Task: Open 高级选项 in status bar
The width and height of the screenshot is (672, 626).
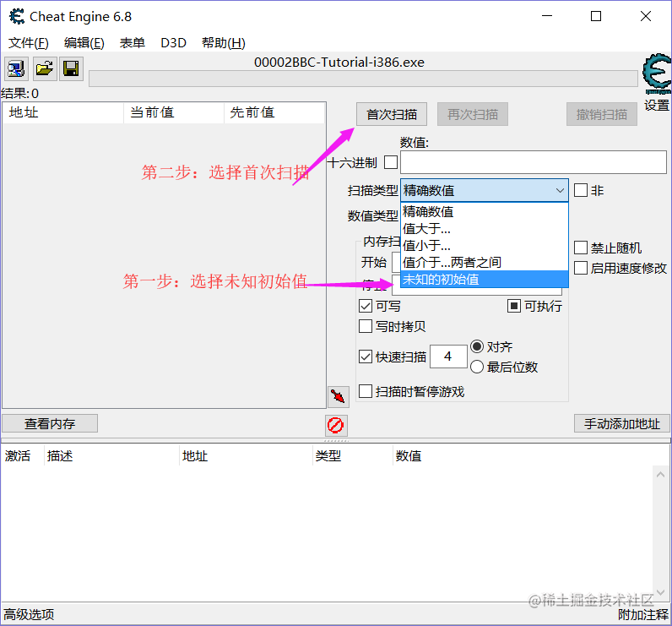Action: [30, 614]
